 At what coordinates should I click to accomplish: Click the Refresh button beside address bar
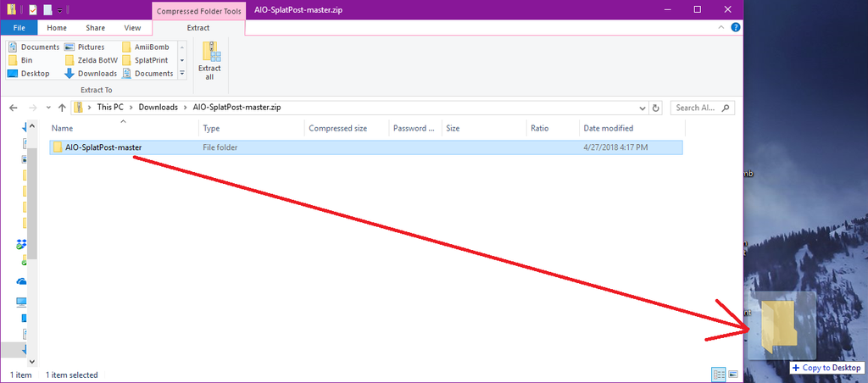click(655, 108)
